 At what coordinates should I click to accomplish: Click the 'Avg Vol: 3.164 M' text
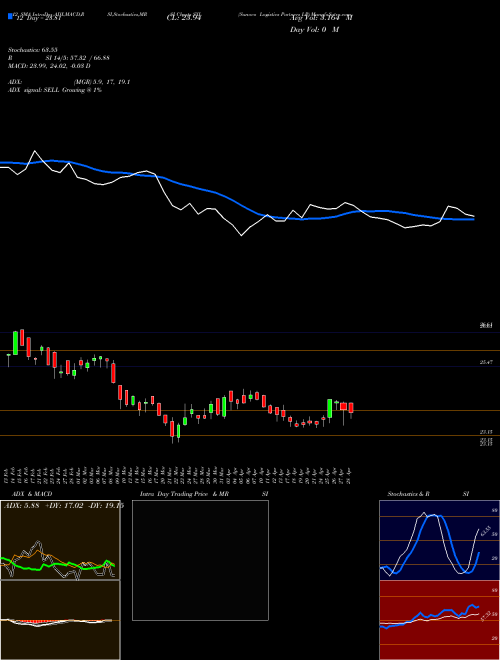321,18
